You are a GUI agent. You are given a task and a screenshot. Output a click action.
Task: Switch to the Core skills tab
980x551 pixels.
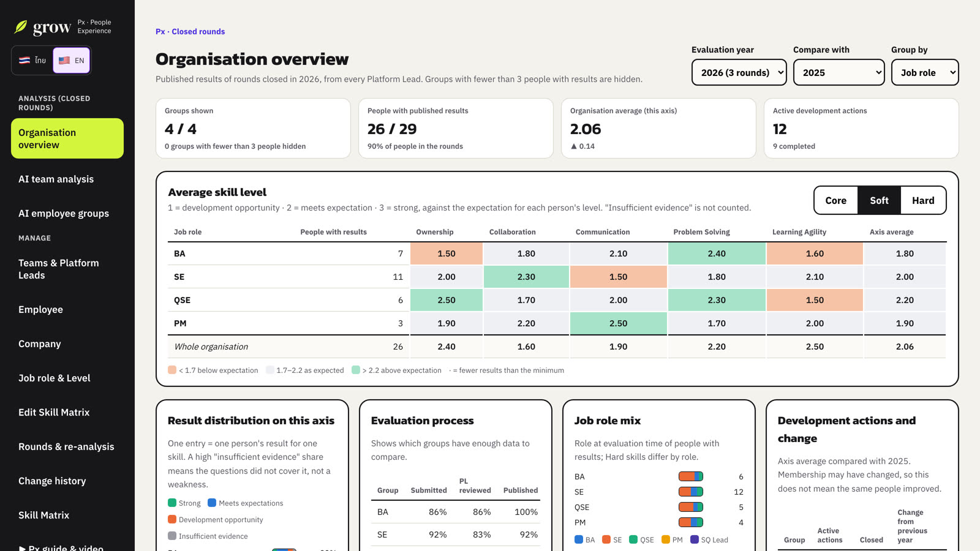click(835, 200)
